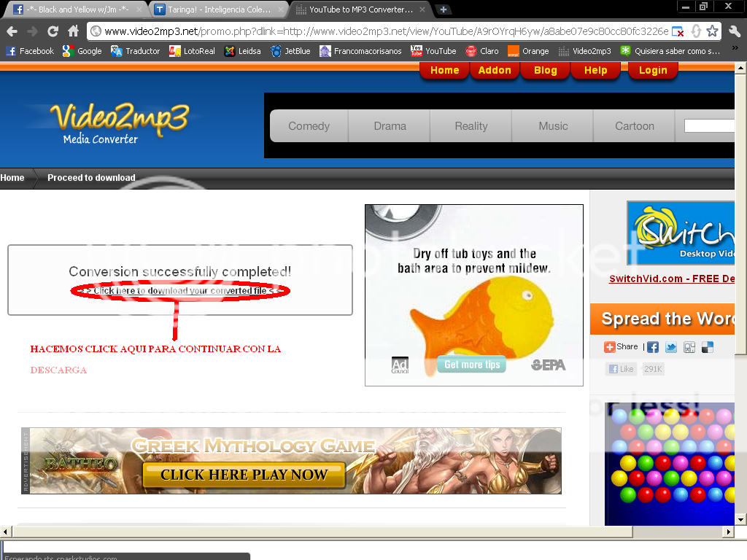This screenshot has height=560, width=747.
Task: Click 'Get more tips' in the EPA ad
Action: (x=472, y=365)
